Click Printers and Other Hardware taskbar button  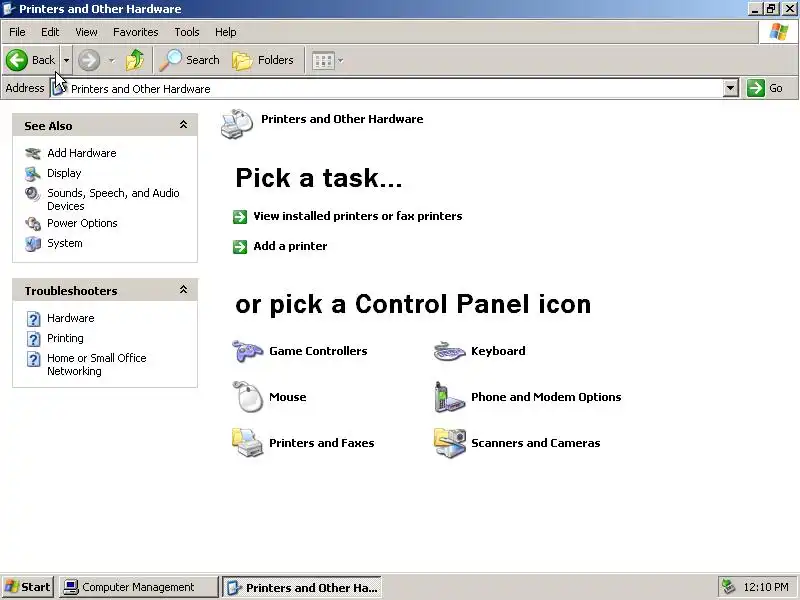302,587
